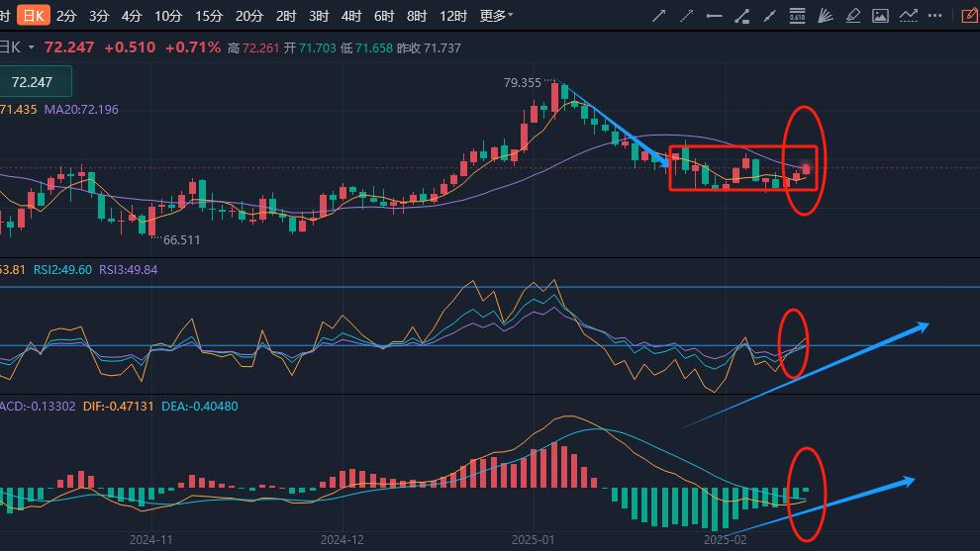Click the 66.511 low price label
Screen dimensions: 980x551
tap(181, 240)
